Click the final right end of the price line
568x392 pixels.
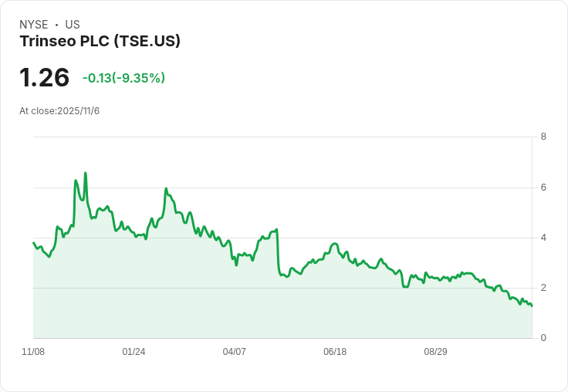(x=532, y=306)
